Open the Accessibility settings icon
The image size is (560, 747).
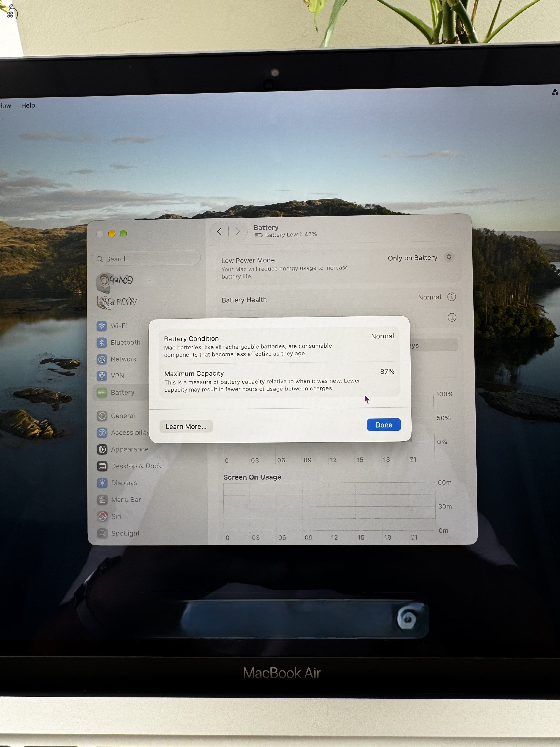coord(102,433)
